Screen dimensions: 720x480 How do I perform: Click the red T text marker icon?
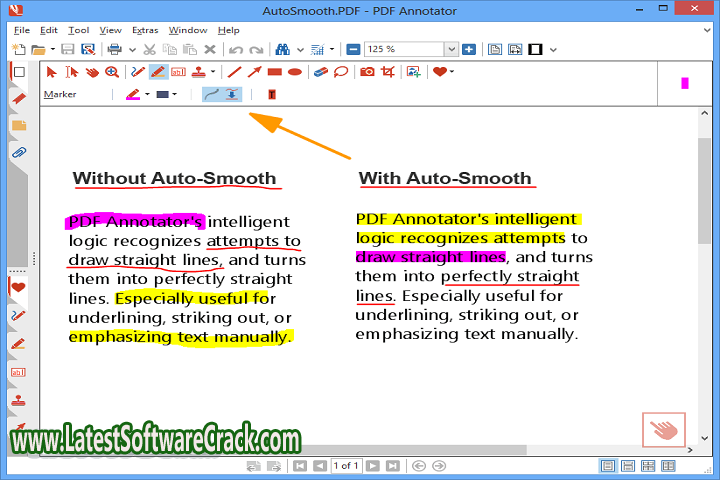tap(272, 95)
